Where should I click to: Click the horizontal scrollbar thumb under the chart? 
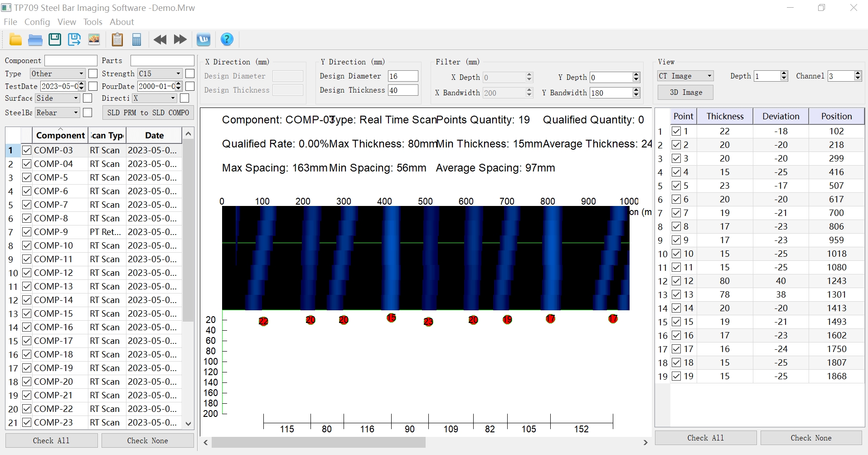coord(319,442)
